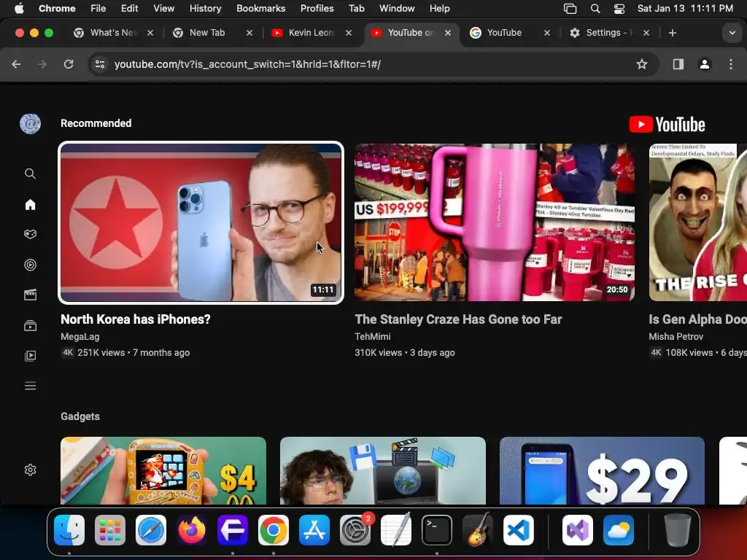Bookmark this page with the star icon

coord(642,64)
